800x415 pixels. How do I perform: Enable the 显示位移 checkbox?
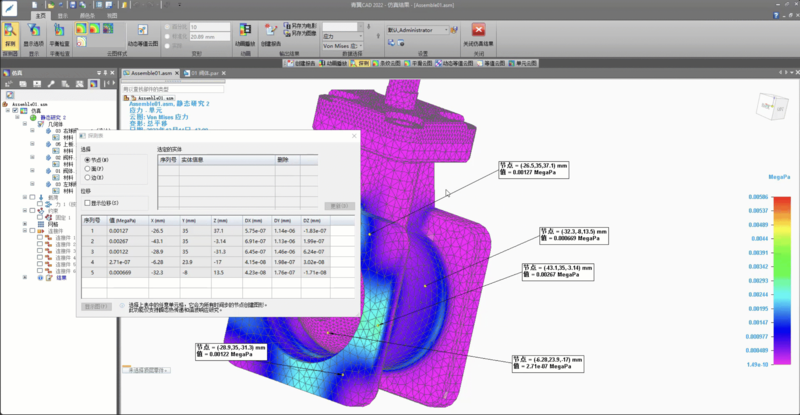tap(86, 202)
